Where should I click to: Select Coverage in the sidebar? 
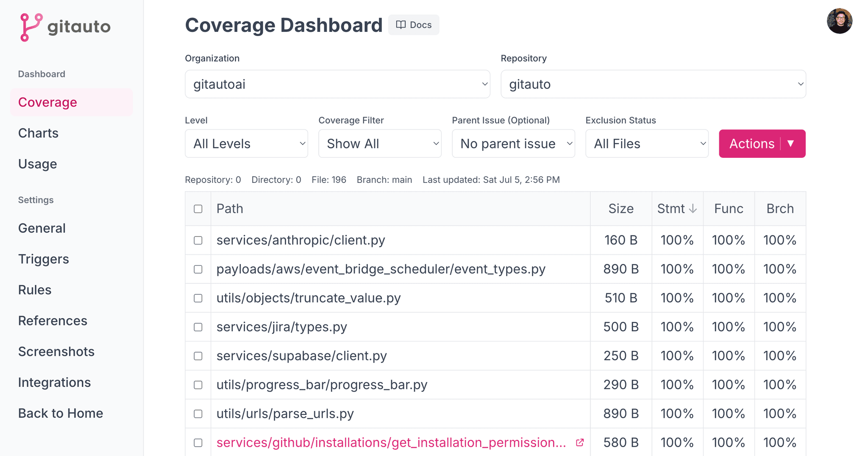pos(71,102)
